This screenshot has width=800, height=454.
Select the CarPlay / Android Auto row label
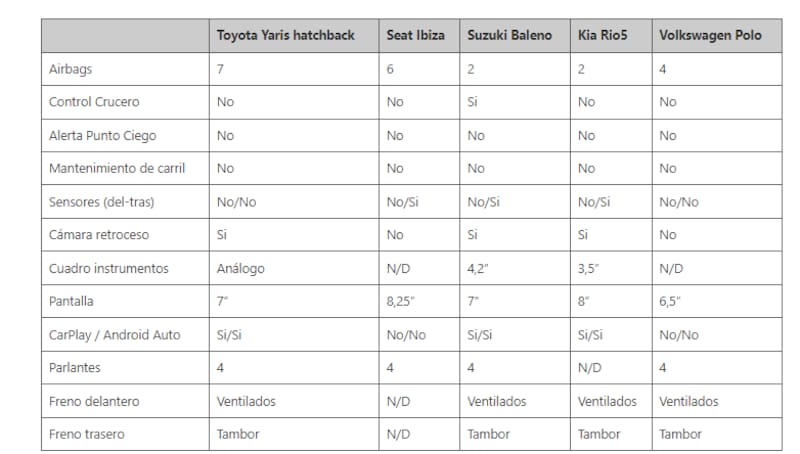click(114, 334)
